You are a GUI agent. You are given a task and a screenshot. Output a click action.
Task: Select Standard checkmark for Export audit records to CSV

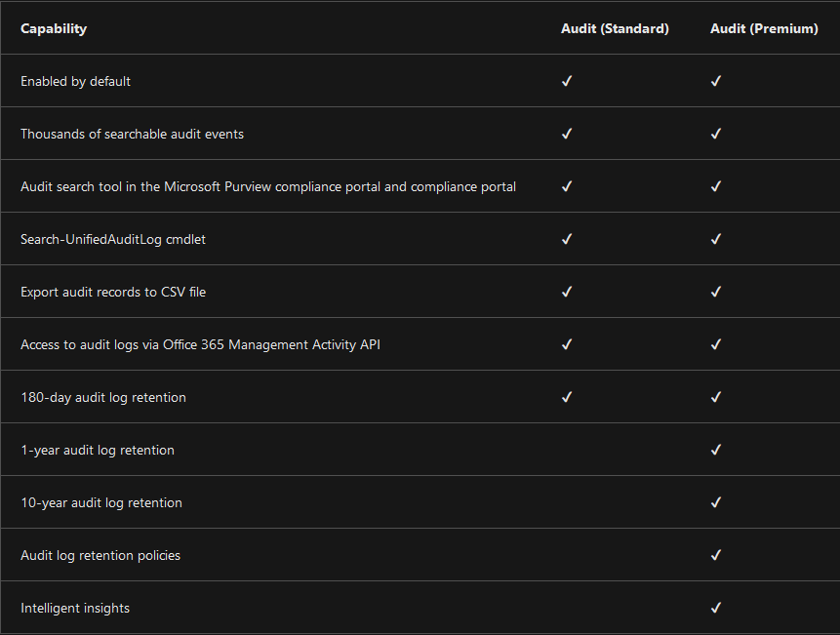(567, 292)
